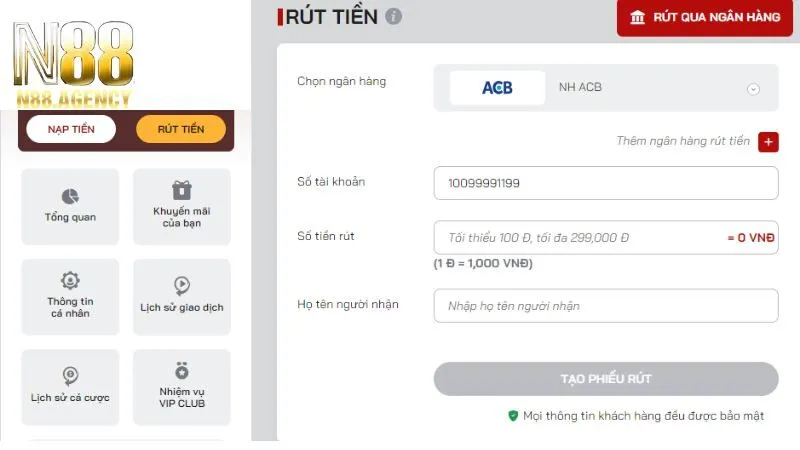The height and width of the screenshot is (450, 800).
Task: Open Nhiệm vụ VIP CLUB tile
Action: tap(181, 386)
